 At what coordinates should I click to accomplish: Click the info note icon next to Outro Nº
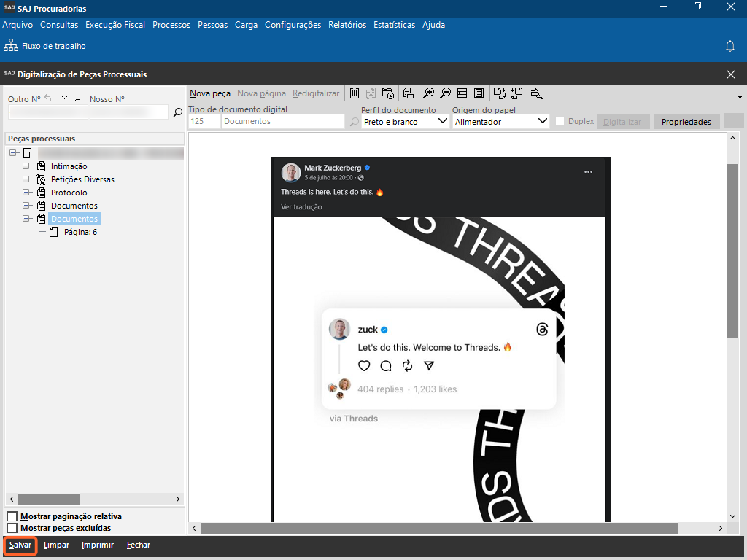click(77, 97)
